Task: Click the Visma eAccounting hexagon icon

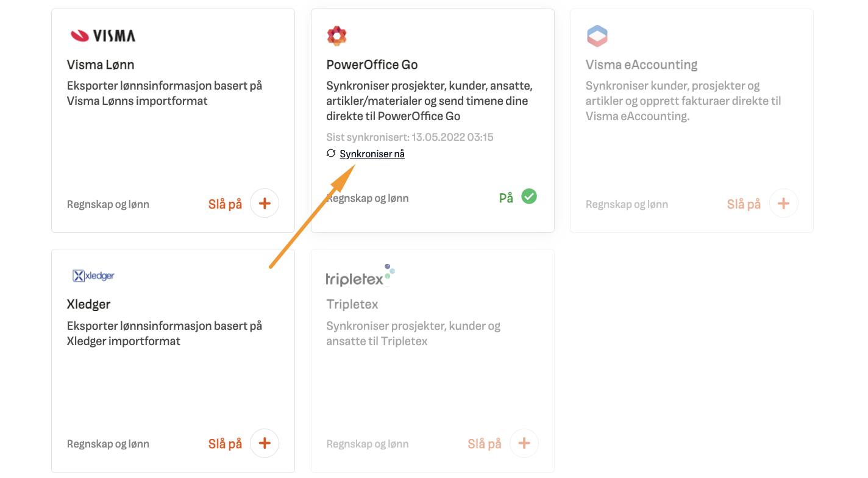Action: coord(597,36)
